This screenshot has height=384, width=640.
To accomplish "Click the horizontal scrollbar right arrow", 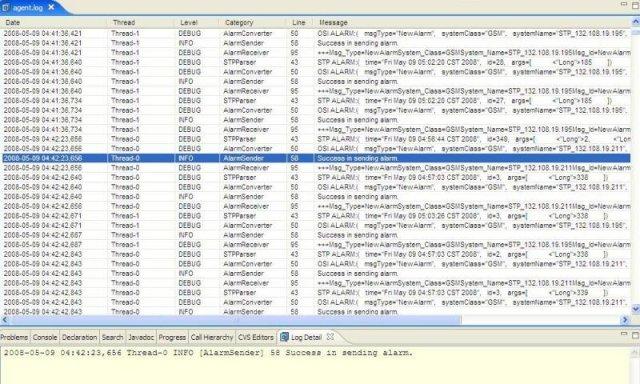I will [x=625, y=320].
